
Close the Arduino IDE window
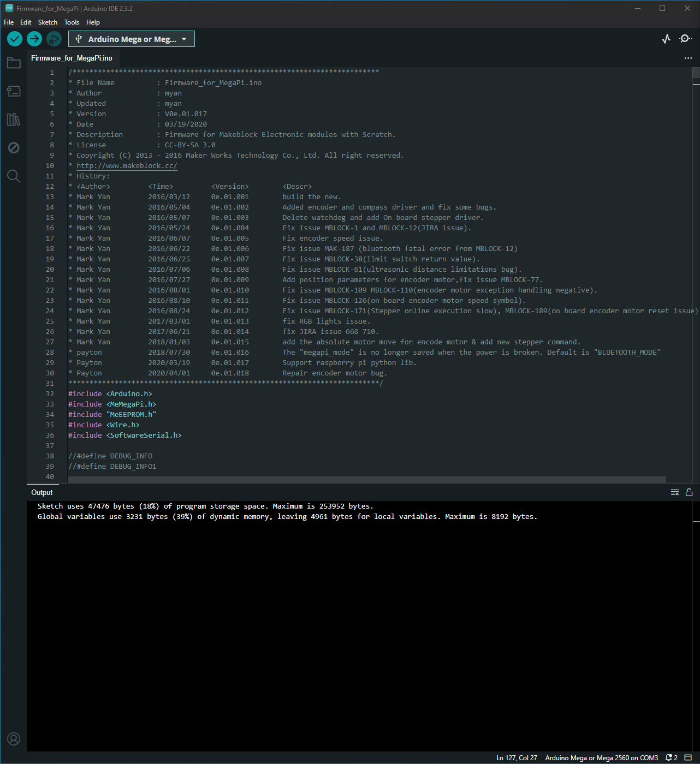point(687,8)
